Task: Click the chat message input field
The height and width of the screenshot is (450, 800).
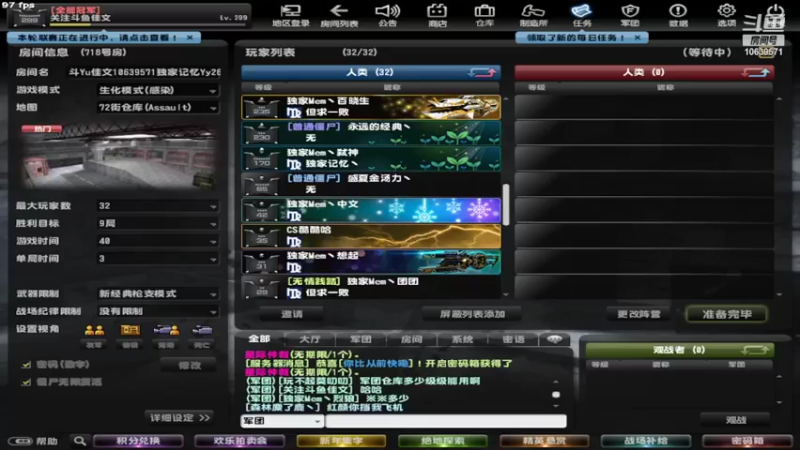Action: tap(446, 421)
